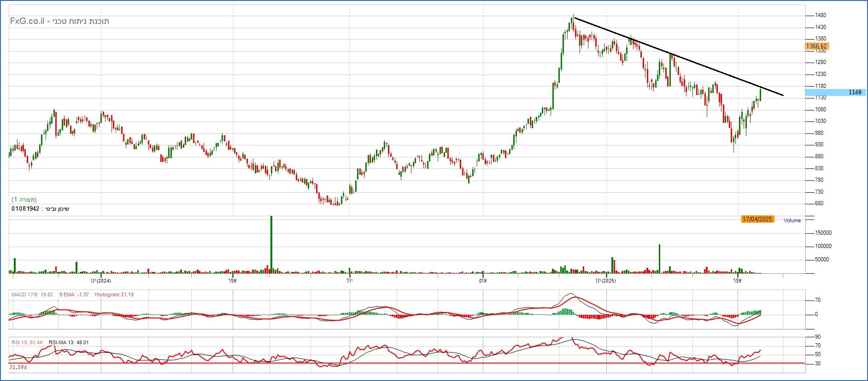Click the RSI 13 indicator label
This screenshot has width=868, height=381.
[x=27, y=342]
